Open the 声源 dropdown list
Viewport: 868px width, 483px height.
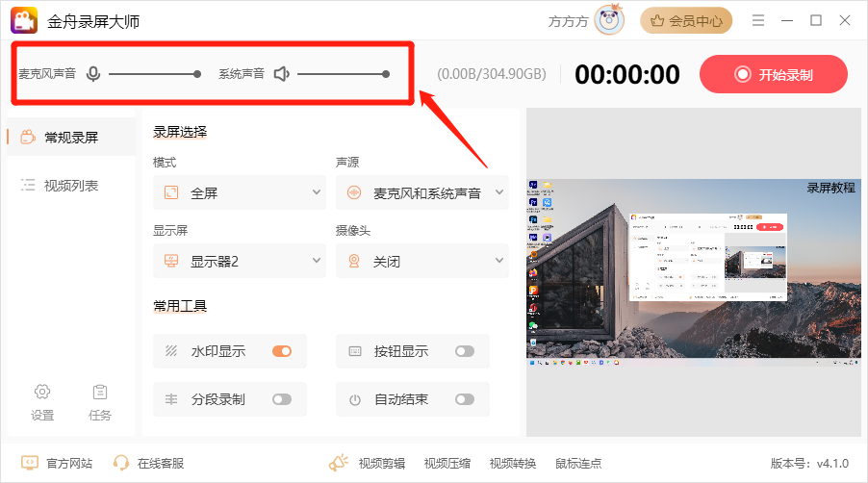pos(421,192)
